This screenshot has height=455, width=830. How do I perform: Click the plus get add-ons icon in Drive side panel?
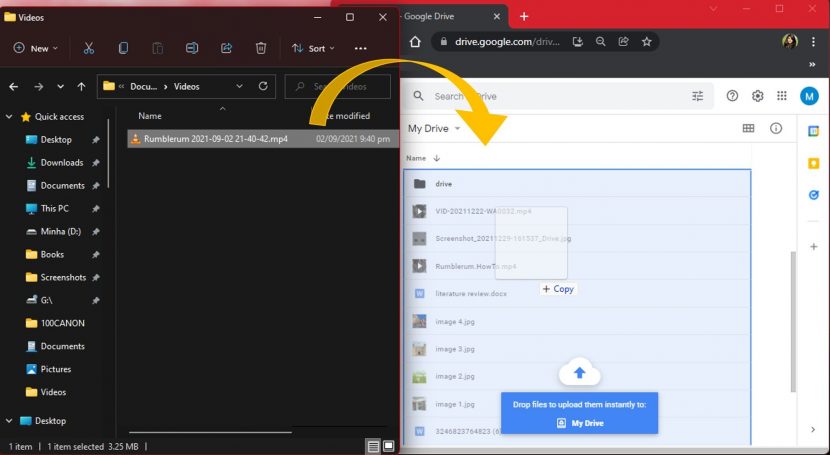coord(814,247)
